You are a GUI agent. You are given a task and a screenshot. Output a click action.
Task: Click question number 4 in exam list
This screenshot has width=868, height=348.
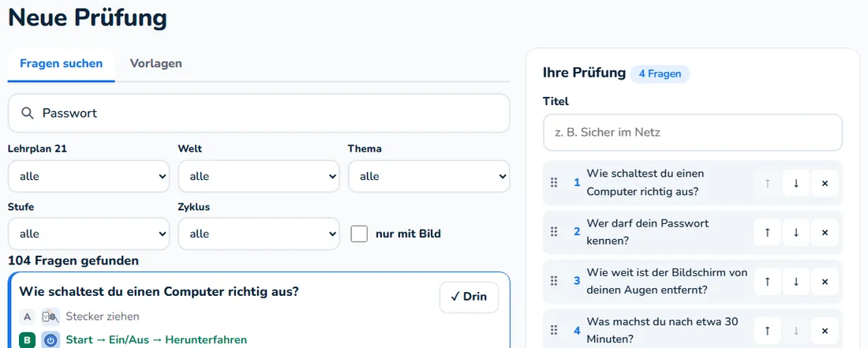coord(577,331)
